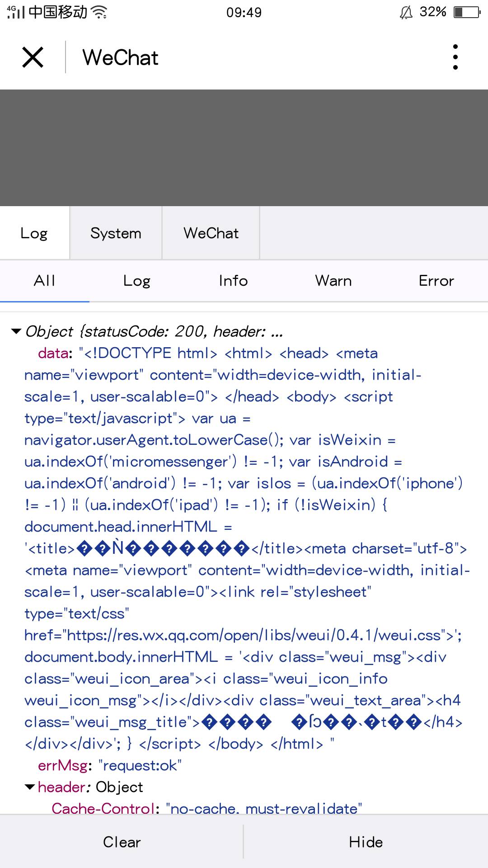The image size is (488, 868).
Task: Tap the 09:49 clock in status bar
Action: point(244,12)
